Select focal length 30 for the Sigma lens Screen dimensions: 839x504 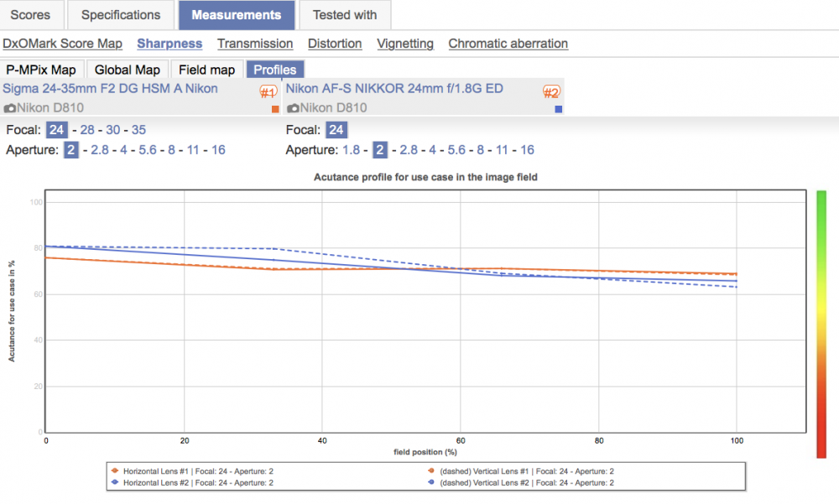(x=113, y=130)
